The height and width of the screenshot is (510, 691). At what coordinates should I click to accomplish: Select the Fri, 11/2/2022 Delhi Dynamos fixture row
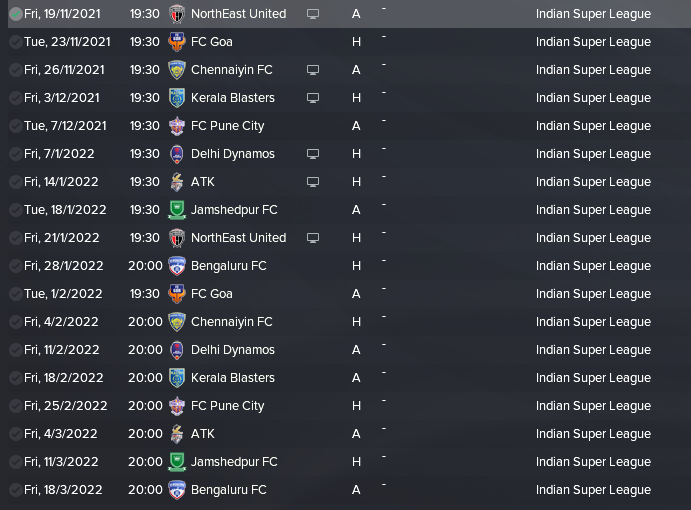349,350
